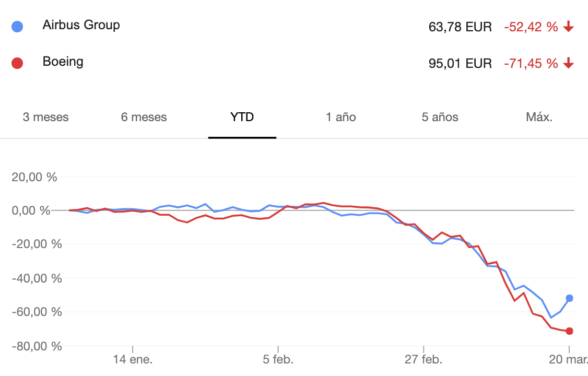The height and width of the screenshot is (376, 588).
Task: Click the red endpoint marker on chart
Action: tap(569, 331)
